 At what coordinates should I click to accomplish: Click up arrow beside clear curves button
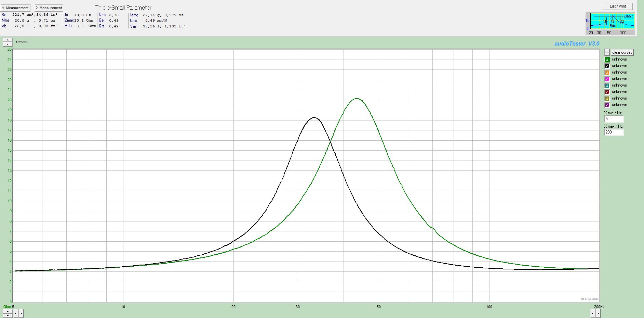point(607,51)
